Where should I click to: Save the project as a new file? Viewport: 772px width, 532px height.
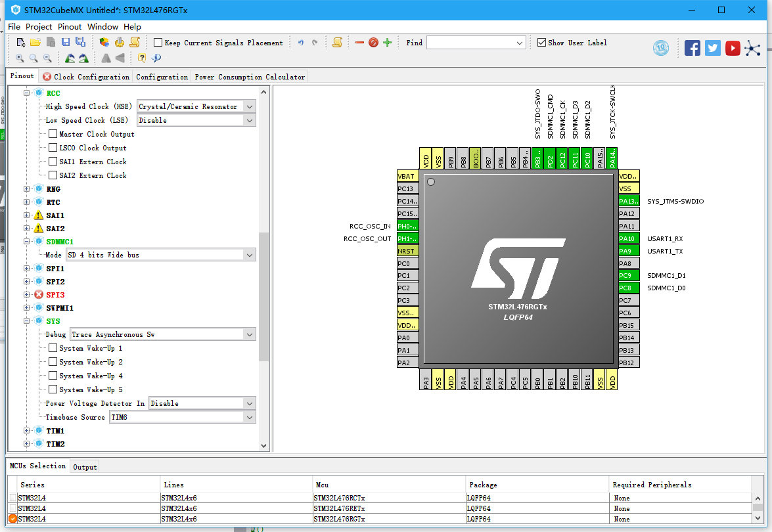tap(79, 41)
